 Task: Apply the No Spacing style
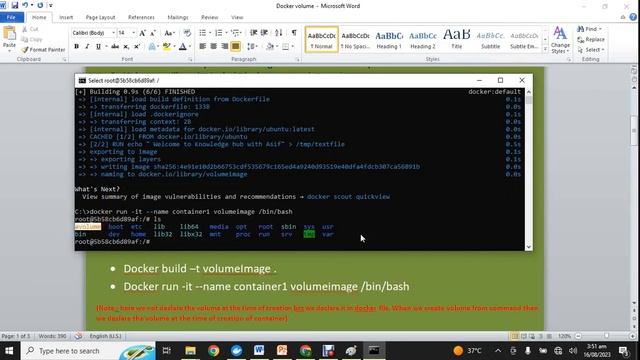[x=355, y=40]
